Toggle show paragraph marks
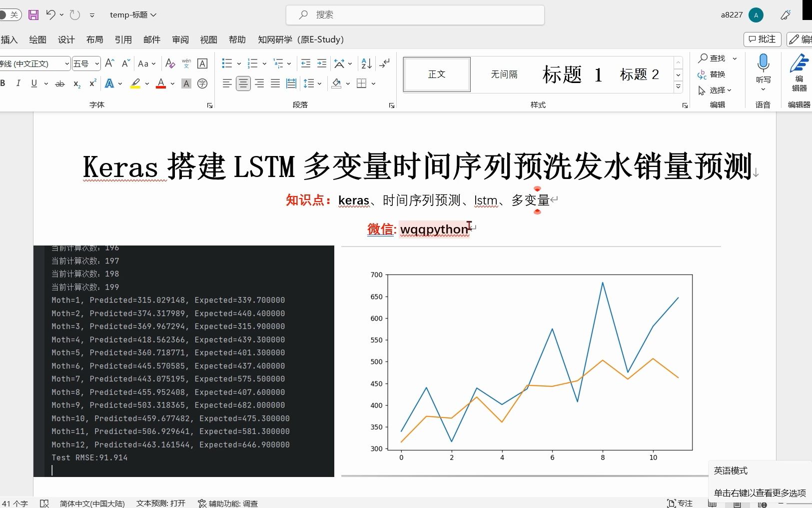812x508 pixels. [x=384, y=63]
